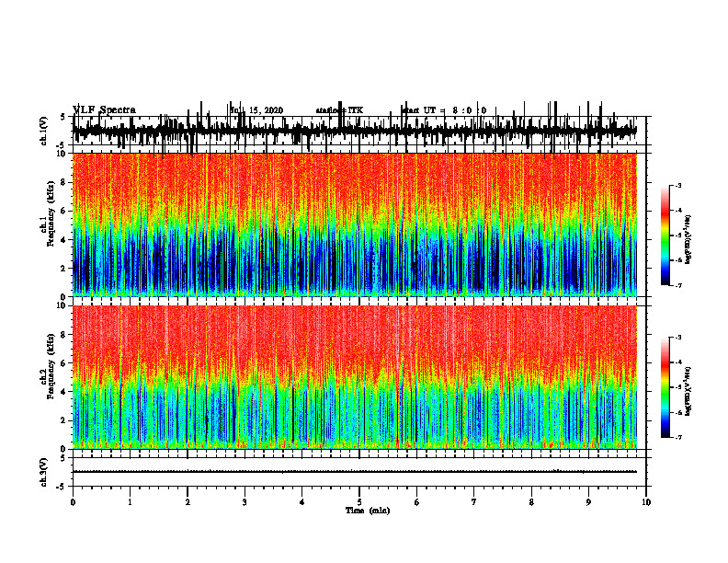Viewport: 728px width, 563px height.
Task: Click the time axis tick label "9"
Action: 588,502
